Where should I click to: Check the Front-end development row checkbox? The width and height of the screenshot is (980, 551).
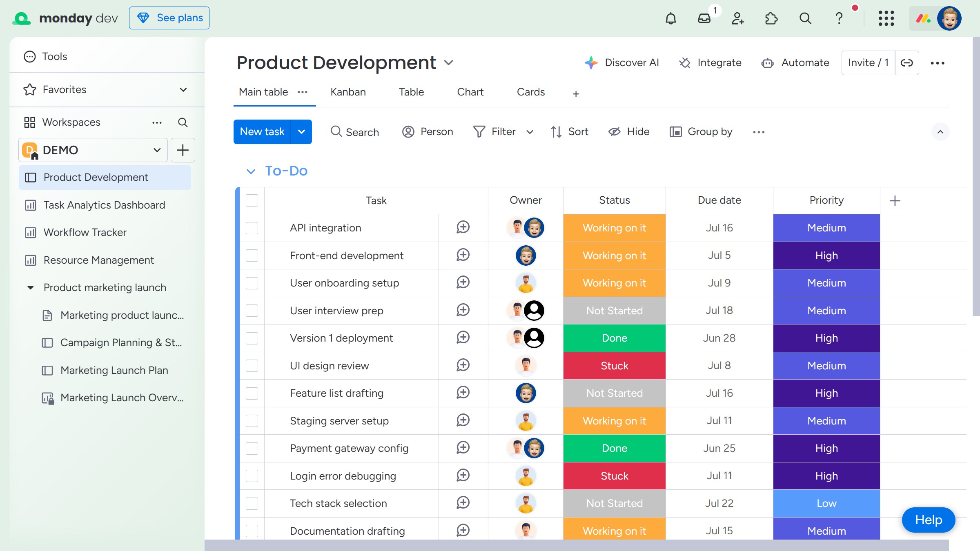coord(252,256)
